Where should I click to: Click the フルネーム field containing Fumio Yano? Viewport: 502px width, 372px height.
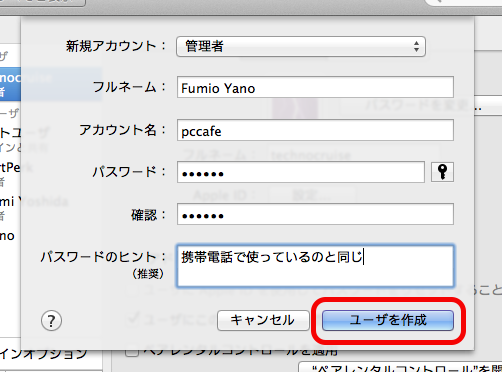(x=315, y=87)
